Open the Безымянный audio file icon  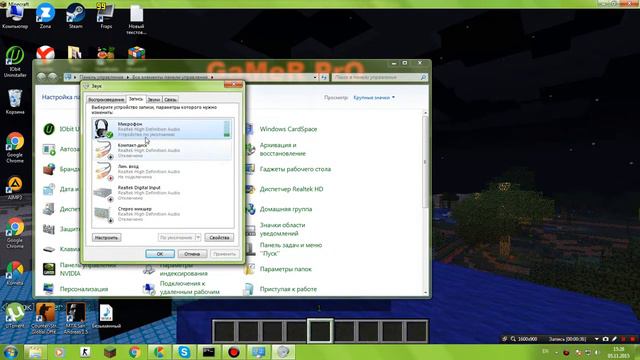click(x=106, y=316)
